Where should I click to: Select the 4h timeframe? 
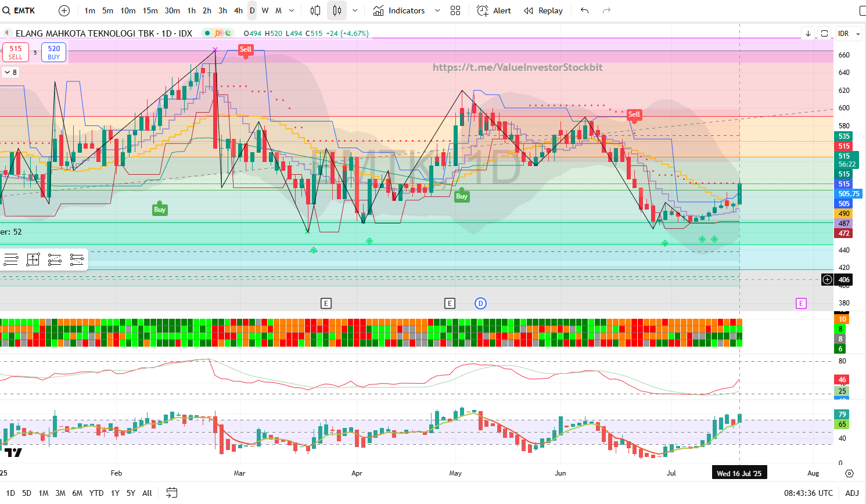(238, 10)
